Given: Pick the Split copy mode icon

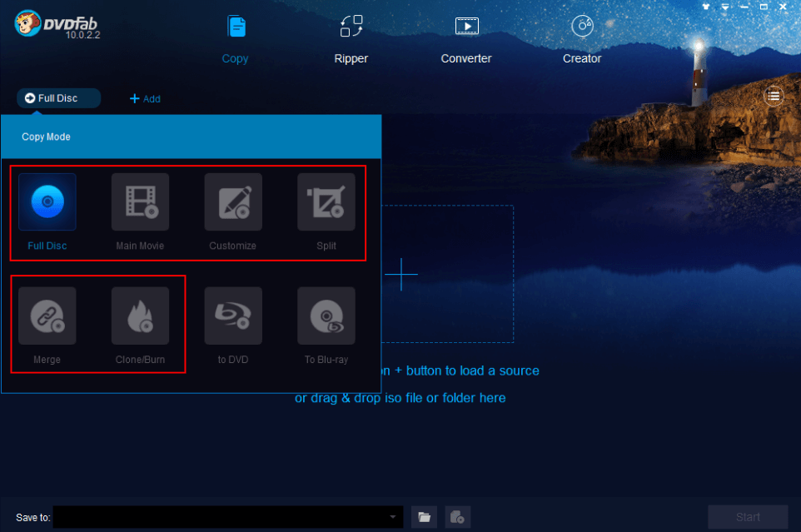Looking at the screenshot, I should [x=326, y=202].
